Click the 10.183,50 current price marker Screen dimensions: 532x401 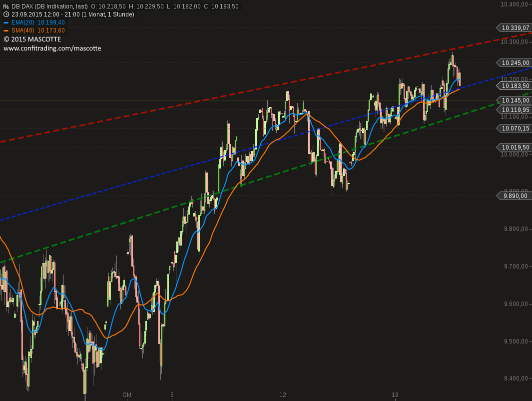coord(514,86)
